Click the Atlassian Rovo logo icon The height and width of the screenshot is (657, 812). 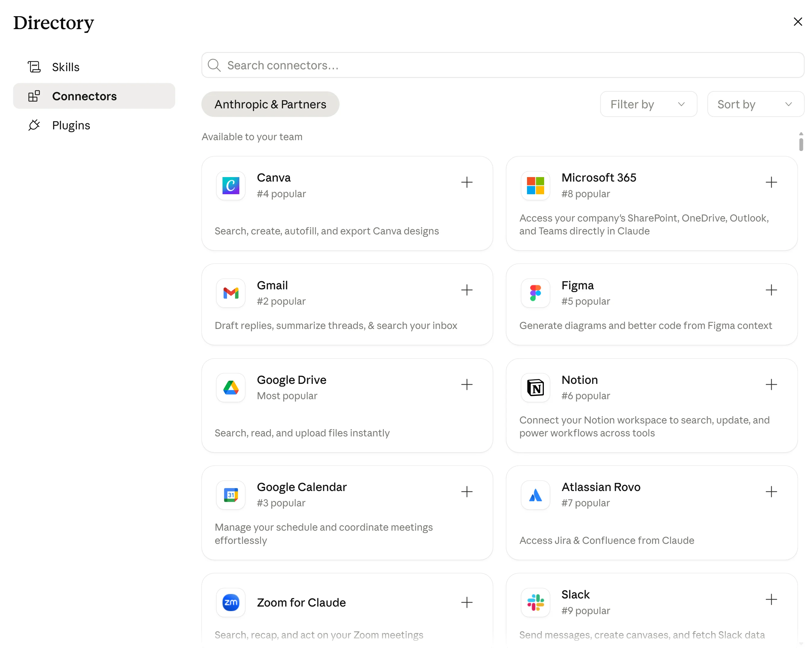[x=535, y=495]
